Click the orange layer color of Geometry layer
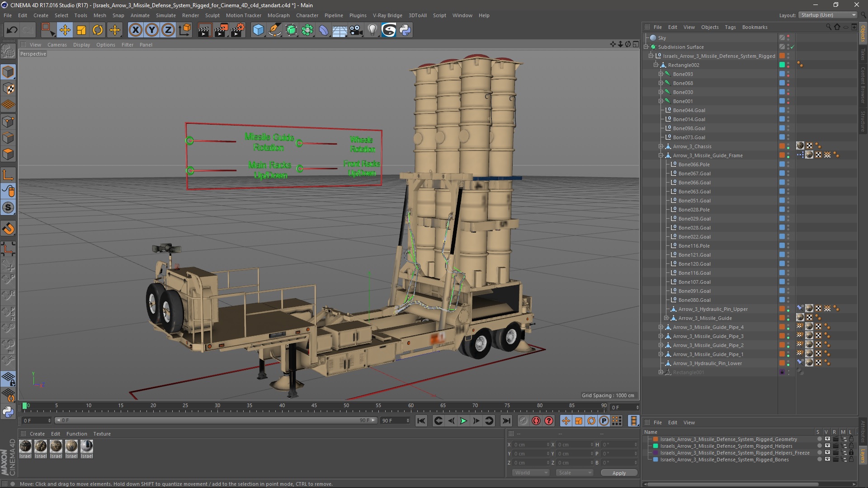This screenshot has height=488, width=868. [655, 439]
